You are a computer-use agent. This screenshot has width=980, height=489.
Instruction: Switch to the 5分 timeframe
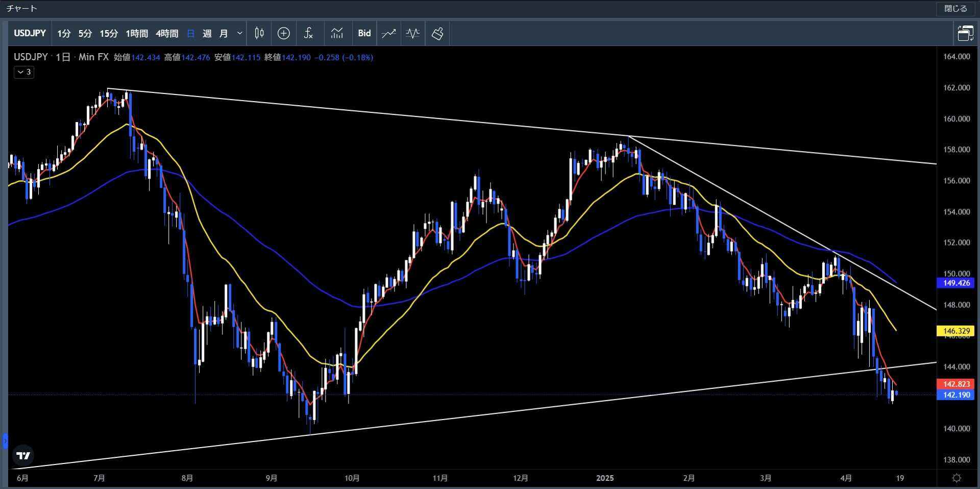pos(85,33)
